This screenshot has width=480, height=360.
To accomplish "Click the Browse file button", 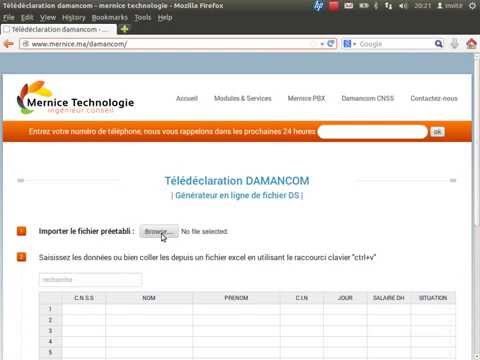I will pos(159,231).
